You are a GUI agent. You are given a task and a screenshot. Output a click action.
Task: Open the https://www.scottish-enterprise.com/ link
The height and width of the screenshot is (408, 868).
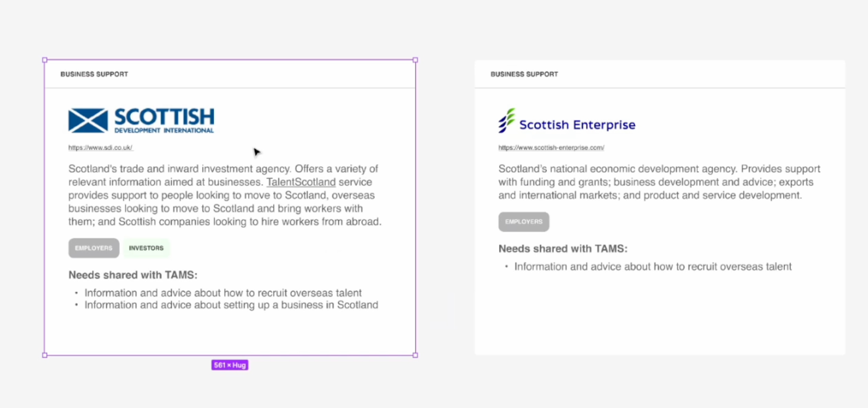point(551,148)
